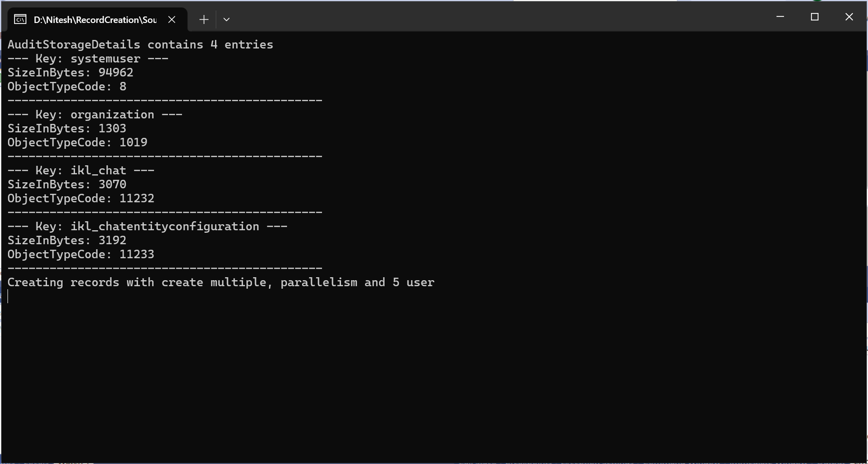868x464 pixels.
Task: Click the SizeInBytes: 3192 value
Action: pyautogui.click(x=67, y=240)
